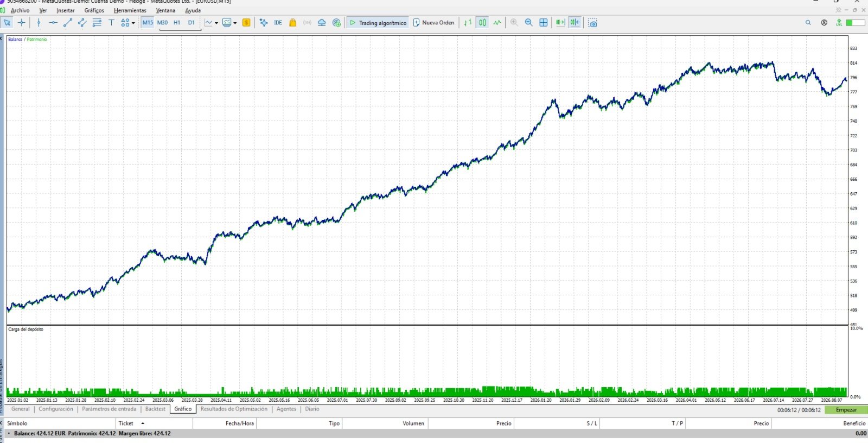Open the indicators list dropdown
The width and height of the screenshot is (868, 443).
point(229,23)
